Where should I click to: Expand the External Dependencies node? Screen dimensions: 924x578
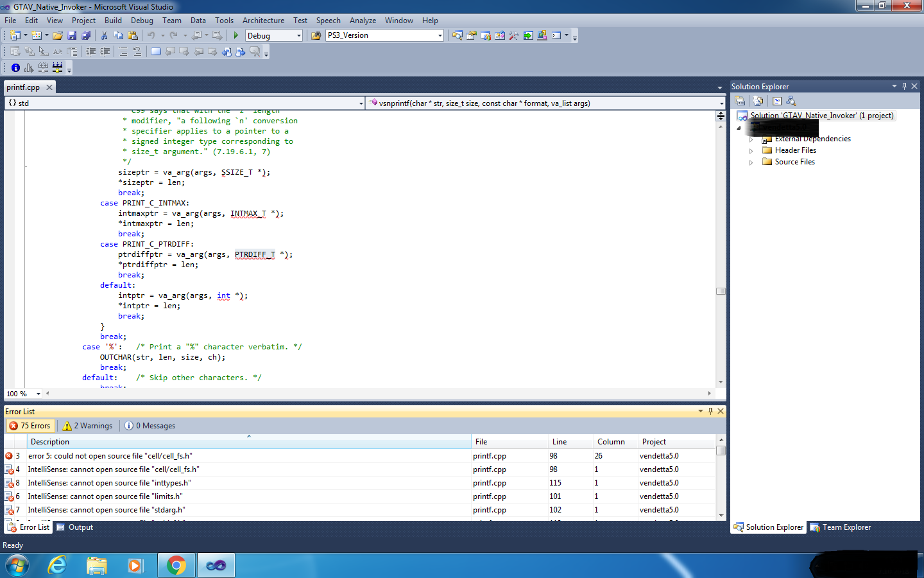click(x=751, y=139)
